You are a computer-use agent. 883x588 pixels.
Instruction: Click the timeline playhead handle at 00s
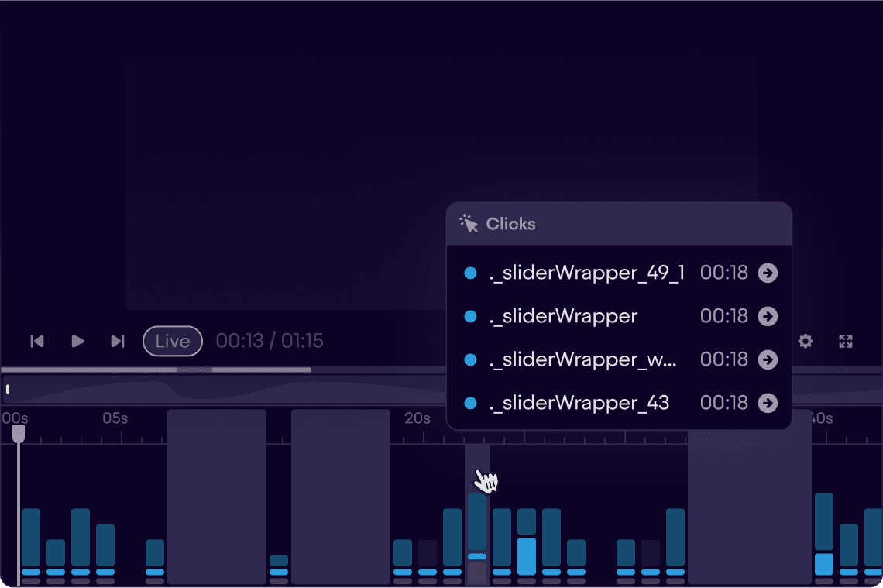coord(19,434)
